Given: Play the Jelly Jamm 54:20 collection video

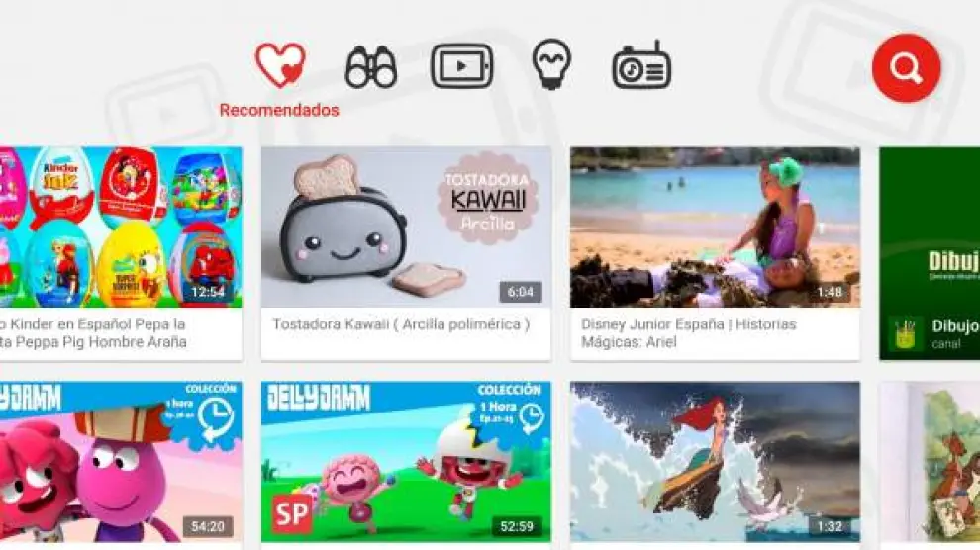Looking at the screenshot, I should 121,462.
